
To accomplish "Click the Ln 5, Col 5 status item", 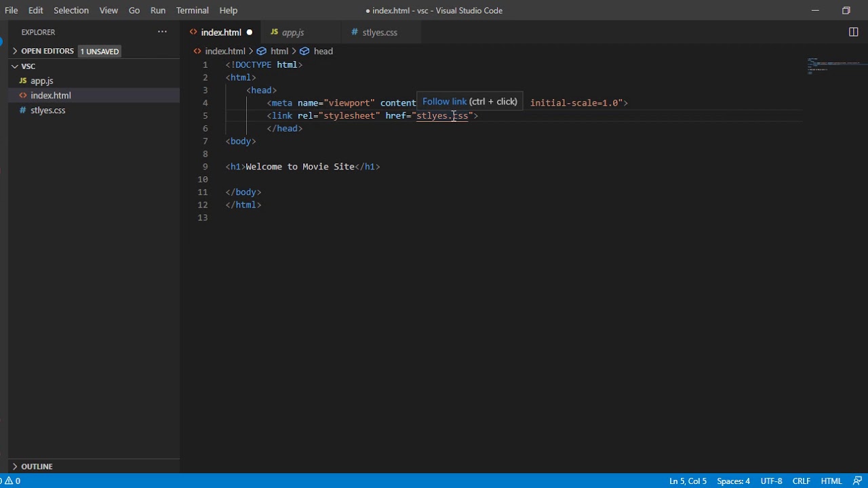I will (688, 481).
